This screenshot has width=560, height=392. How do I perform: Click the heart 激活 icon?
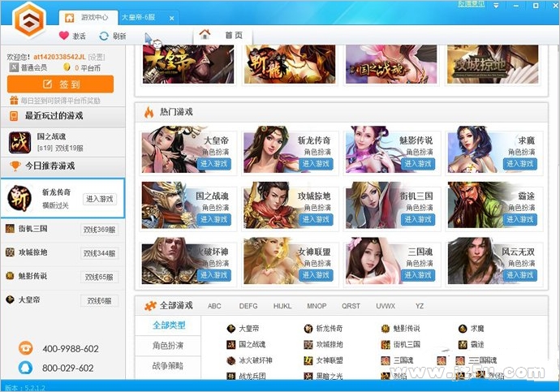(x=64, y=36)
